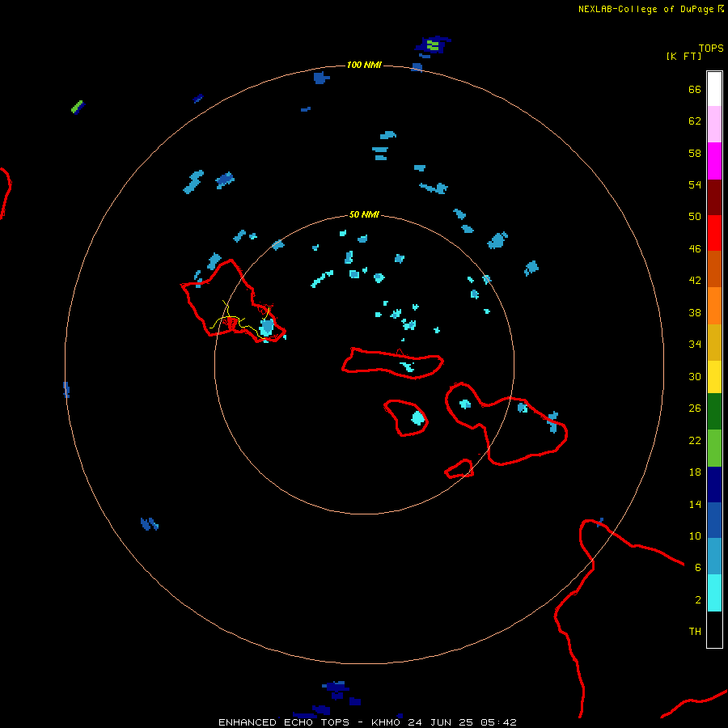The width and height of the screenshot is (728, 728).
Task: Select the light green 26 kft legend color
Action: (714, 448)
